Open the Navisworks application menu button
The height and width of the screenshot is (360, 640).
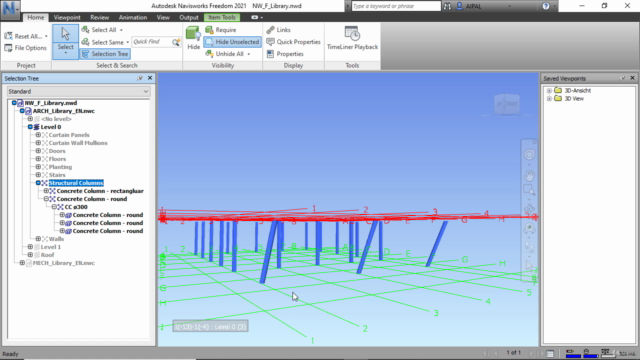10,9
